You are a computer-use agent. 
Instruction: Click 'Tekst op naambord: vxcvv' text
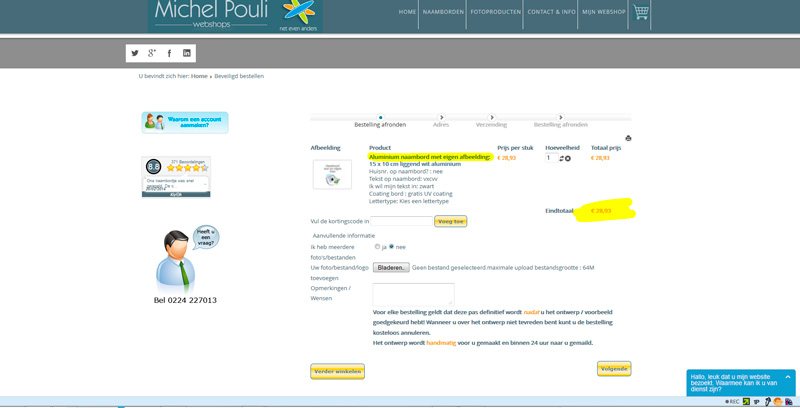coord(403,179)
